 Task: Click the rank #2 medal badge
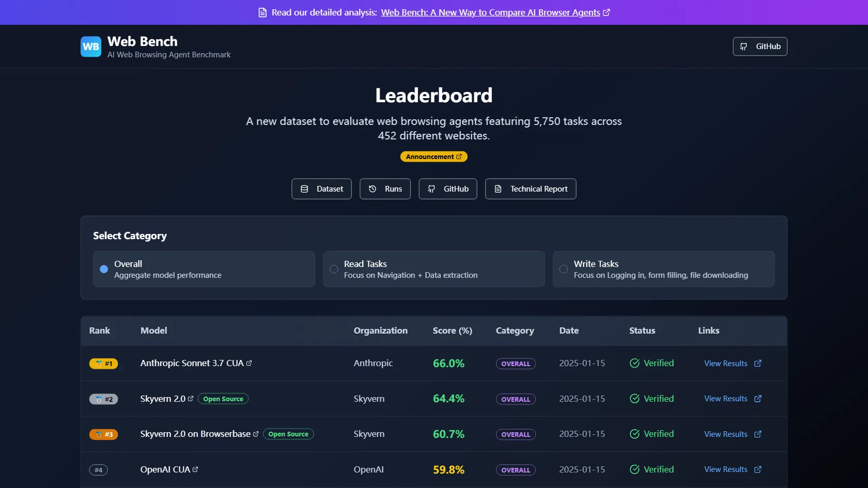coord(103,399)
